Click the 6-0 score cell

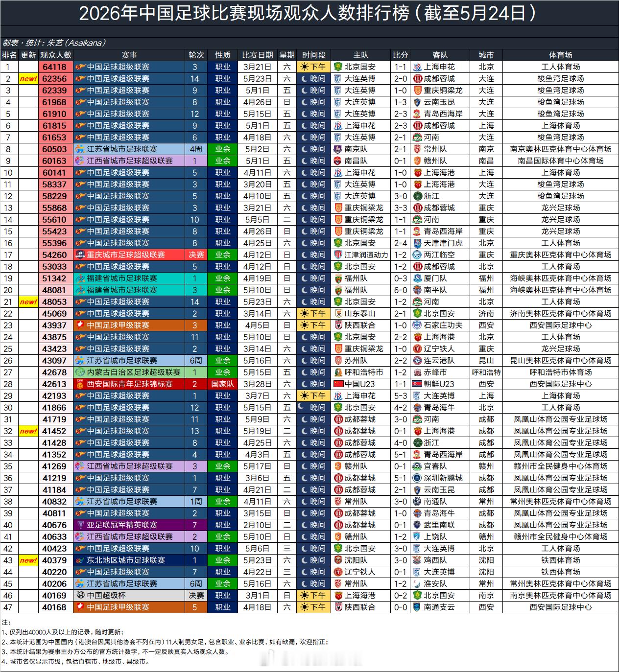(401, 290)
